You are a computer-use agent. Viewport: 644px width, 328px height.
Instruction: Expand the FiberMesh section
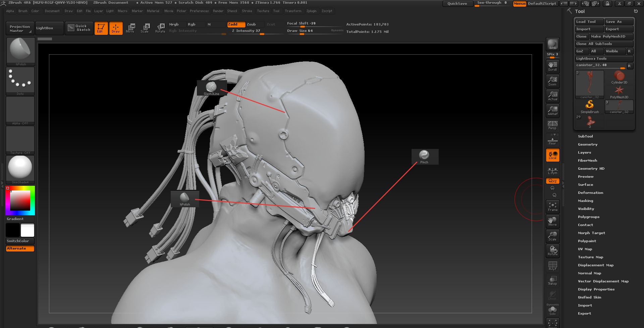click(587, 160)
